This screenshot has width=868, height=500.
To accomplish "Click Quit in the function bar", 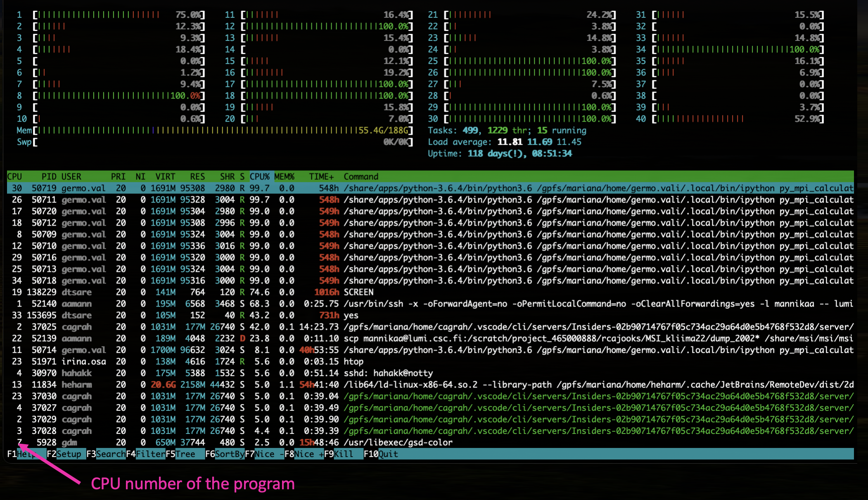I will coord(388,454).
